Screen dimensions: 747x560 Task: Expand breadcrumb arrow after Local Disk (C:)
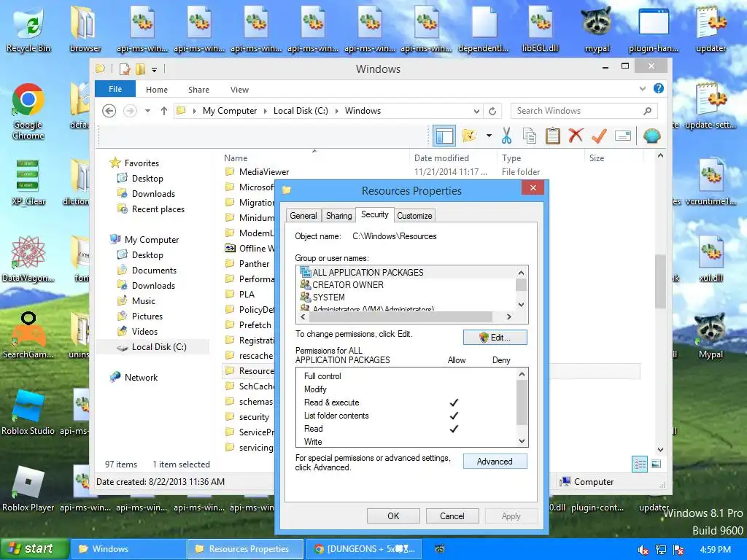pos(337,111)
